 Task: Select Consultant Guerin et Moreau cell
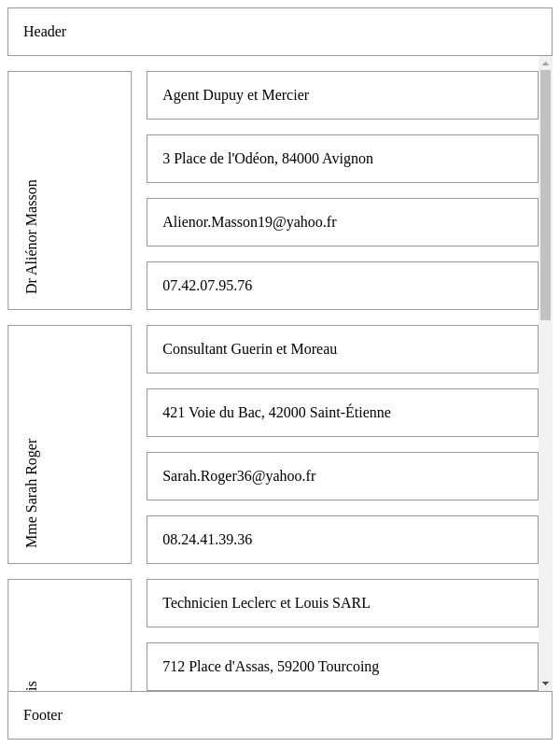tap(342, 349)
